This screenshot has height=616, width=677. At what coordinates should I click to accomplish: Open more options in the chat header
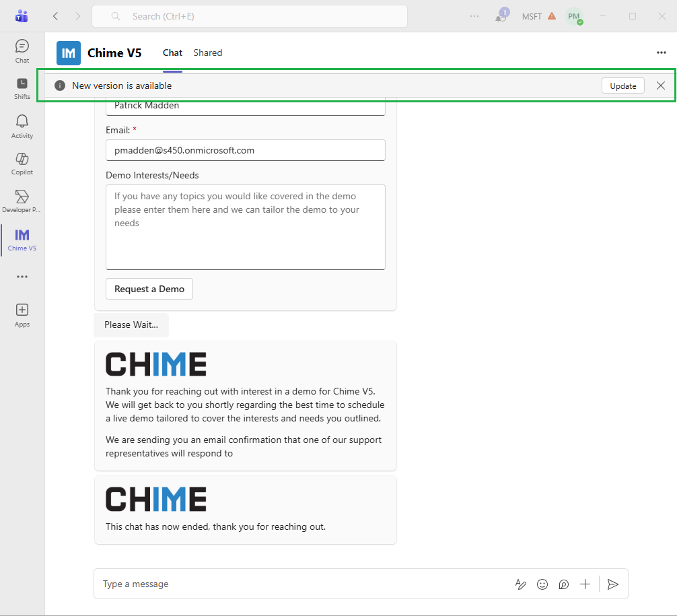[661, 53]
